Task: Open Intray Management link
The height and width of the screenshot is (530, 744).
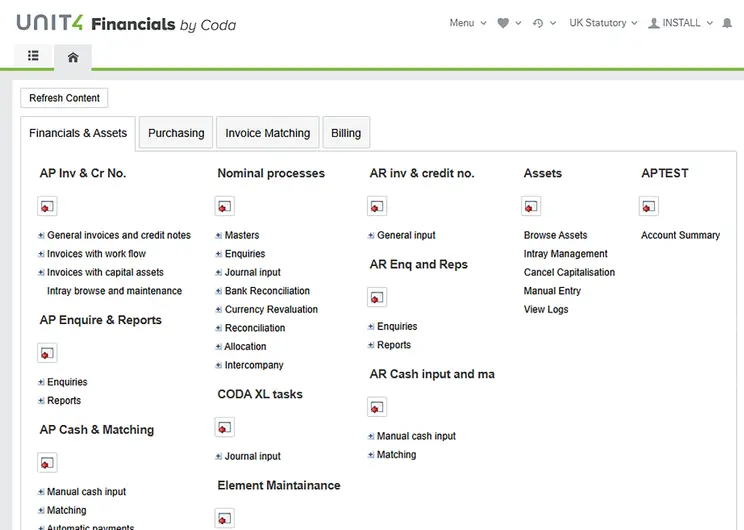Action: [x=565, y=254]
